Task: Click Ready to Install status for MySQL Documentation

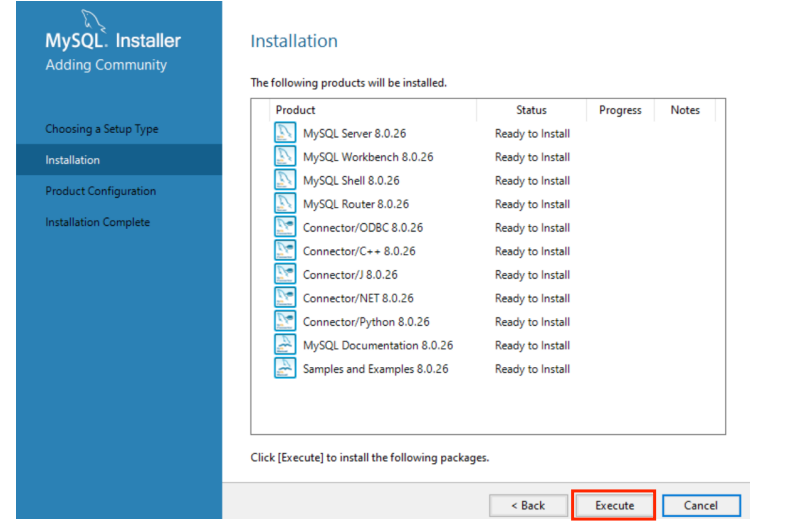Action: coord(532,346)
